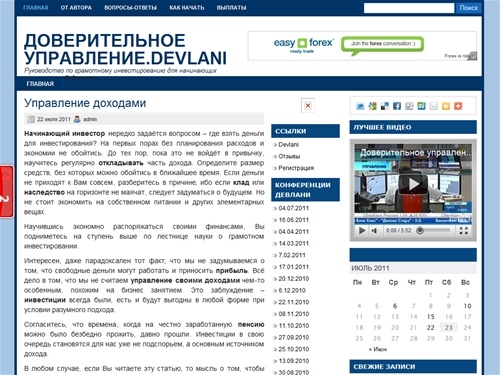Screen dimensions: 500x375
Task: Open the article title Управление доходами
Action: coord(85,103)
